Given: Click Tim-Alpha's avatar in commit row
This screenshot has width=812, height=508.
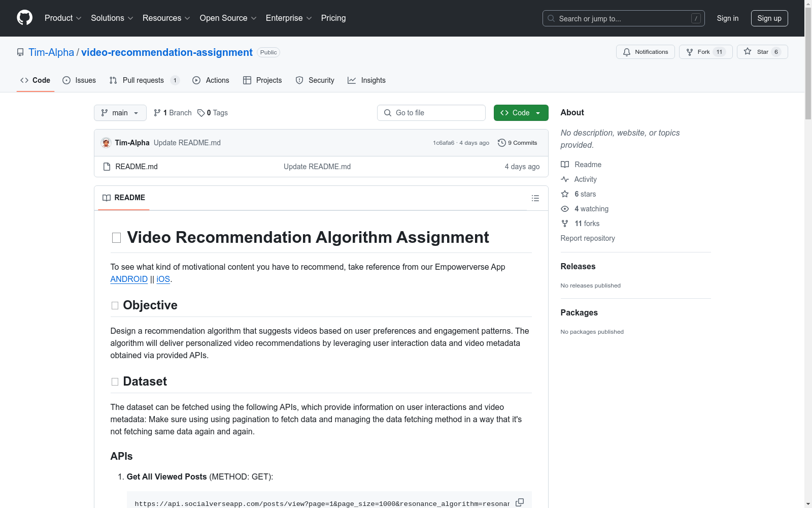Looking at the screenshot, I should [106, 143].
